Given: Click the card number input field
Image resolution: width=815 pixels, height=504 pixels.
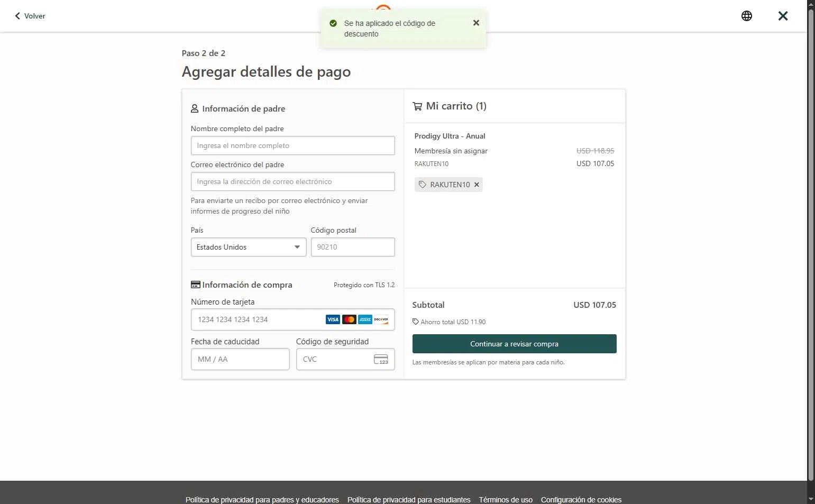Looking at the screenshot, I should tap(292, 319).
